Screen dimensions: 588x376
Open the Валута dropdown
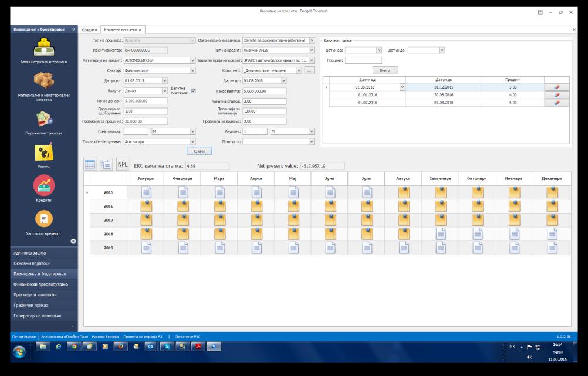click(x=164, y=91)
